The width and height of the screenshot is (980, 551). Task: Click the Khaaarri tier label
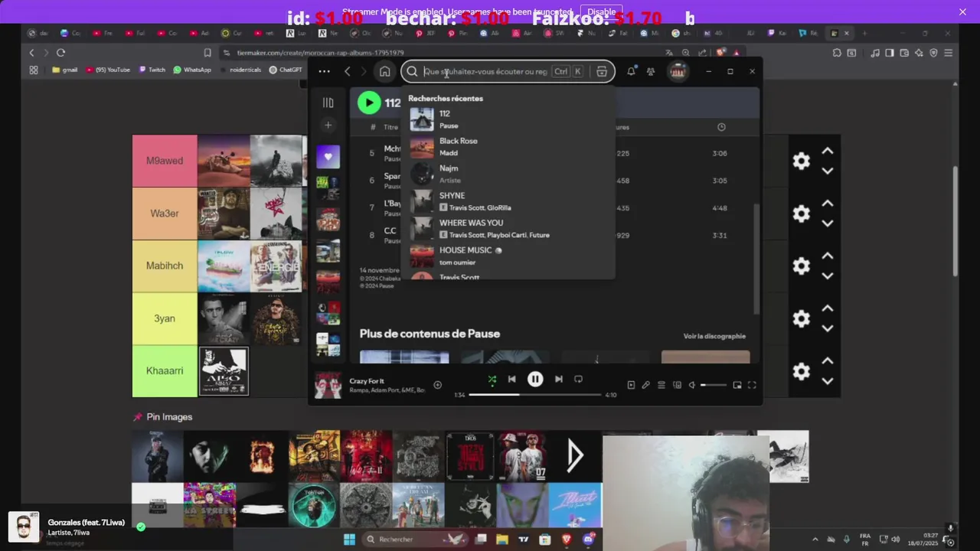[165, 370]
